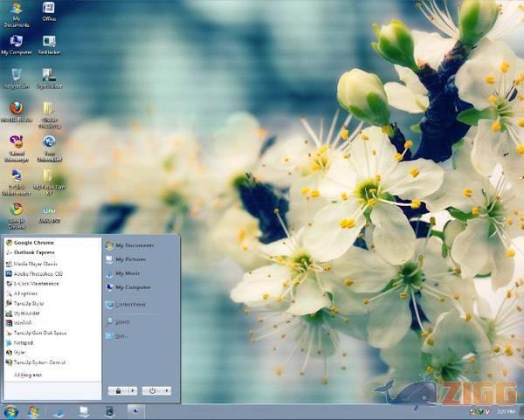Open Adobe Photoshop CS3 in Start menu

(38, 273)
